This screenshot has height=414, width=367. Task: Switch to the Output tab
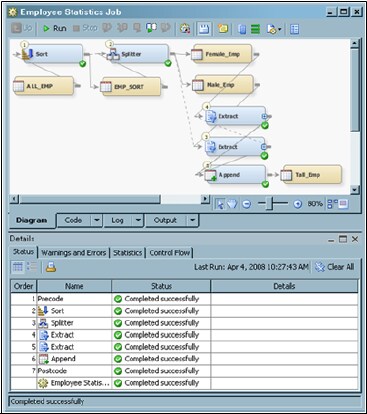(165, 220)
